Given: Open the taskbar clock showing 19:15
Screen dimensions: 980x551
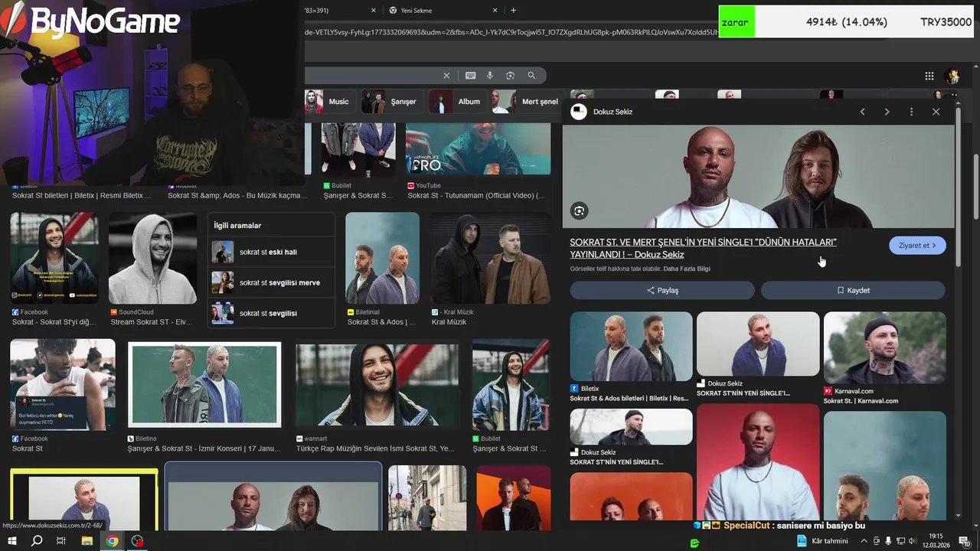Looking at the screenshot, I should tap(936, 540).
